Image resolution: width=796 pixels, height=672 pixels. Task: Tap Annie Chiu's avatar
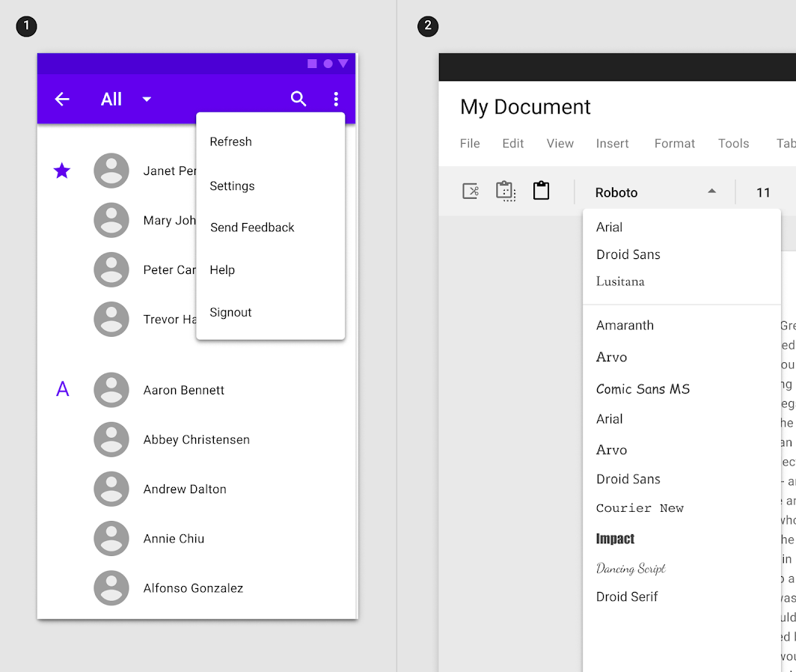pyautogui.click(x=111, y=538)
